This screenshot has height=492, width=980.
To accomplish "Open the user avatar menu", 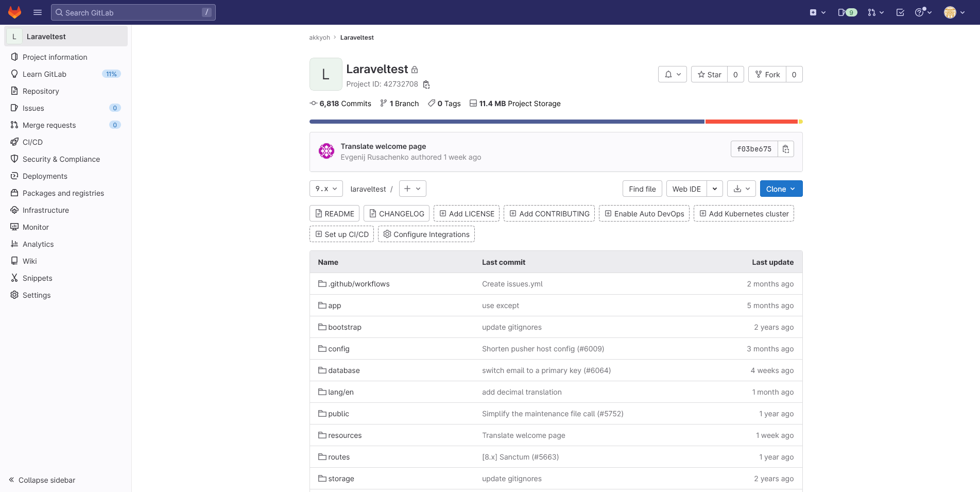I will click(954, 12).
